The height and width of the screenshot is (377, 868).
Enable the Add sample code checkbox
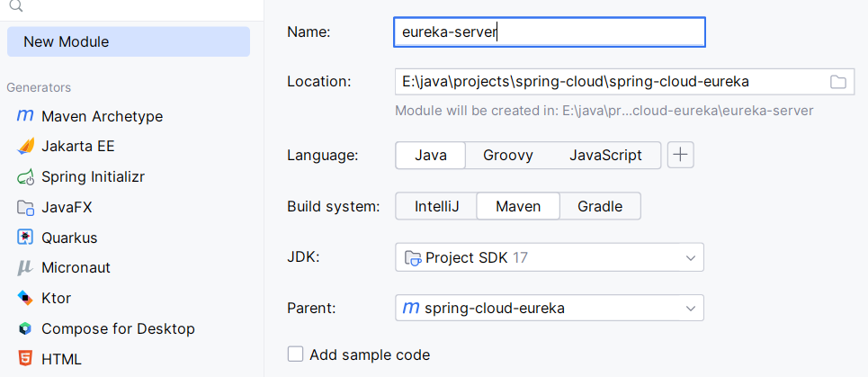point(295,355)
